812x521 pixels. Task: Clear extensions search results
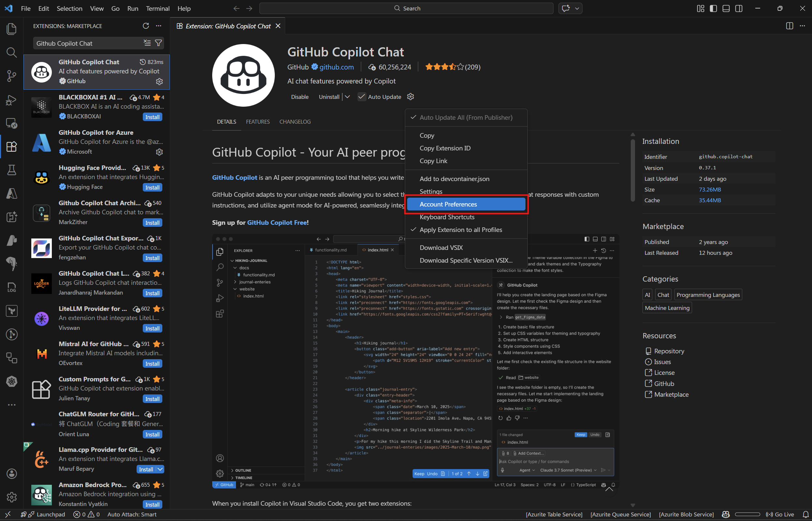click(147, 43)
